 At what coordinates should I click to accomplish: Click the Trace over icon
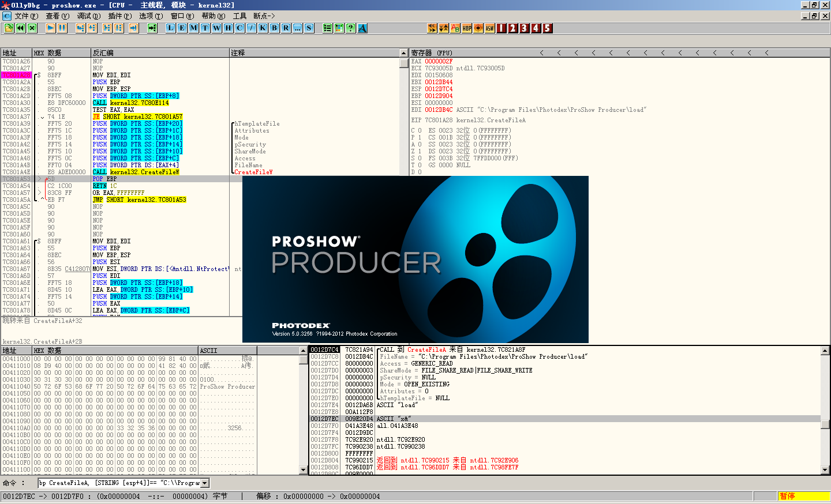coord(119,28)
